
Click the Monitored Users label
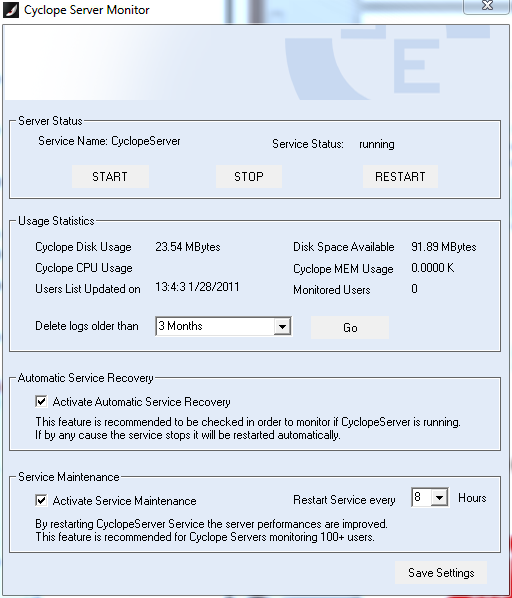point(332,290)
